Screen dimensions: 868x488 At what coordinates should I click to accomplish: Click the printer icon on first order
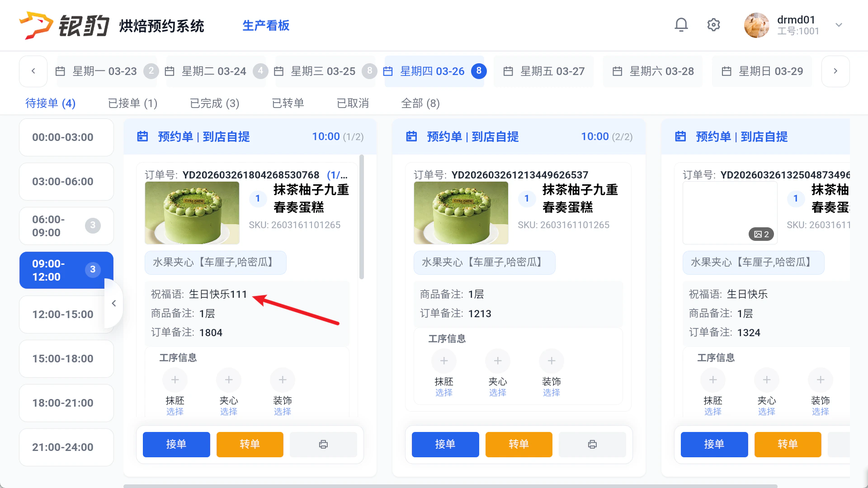click(x=323, y=445)
